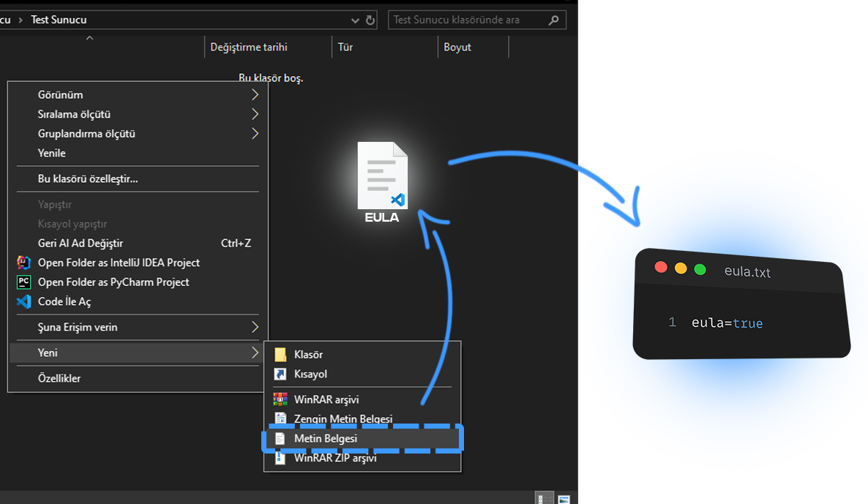Screen dimensions: 868x504
Task: Expand the Yeni submenu arrow
Action: click(255, 353)
